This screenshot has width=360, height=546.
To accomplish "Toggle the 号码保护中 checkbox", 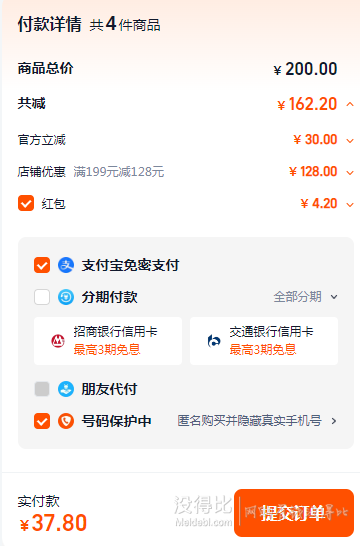I will 42,421.
